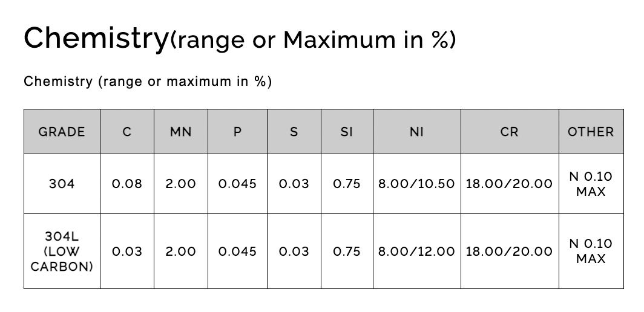Select the 8.00/10.50 nickel range cell
This screenshot has height=312, width=644.
416,184
